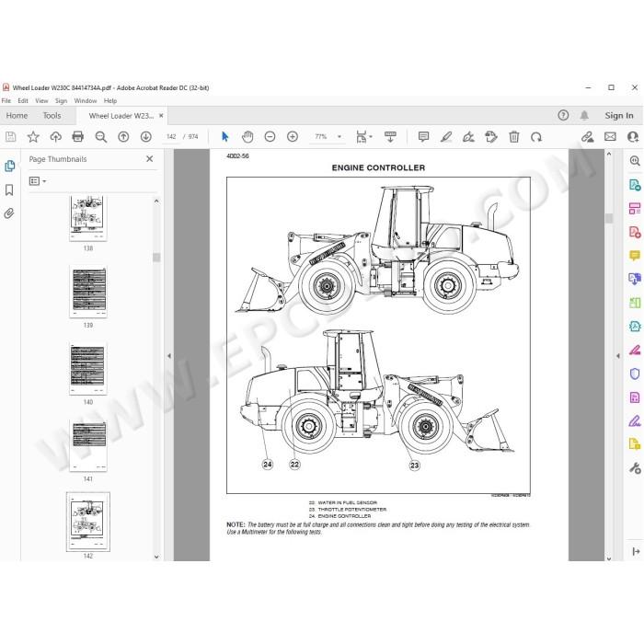Image resolution: width=644 pixels, height=644 pixels.
Task: Open zoom level 77% dropdown
Action: 339,137
